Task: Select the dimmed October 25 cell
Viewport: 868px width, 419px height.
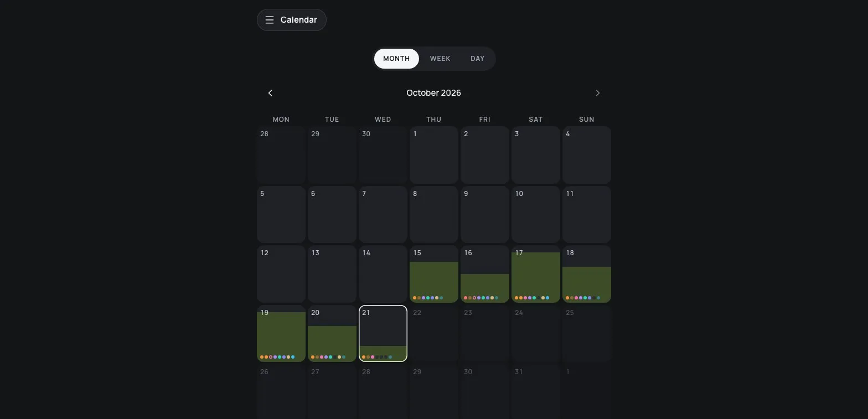Action: [x=587, y=334]
